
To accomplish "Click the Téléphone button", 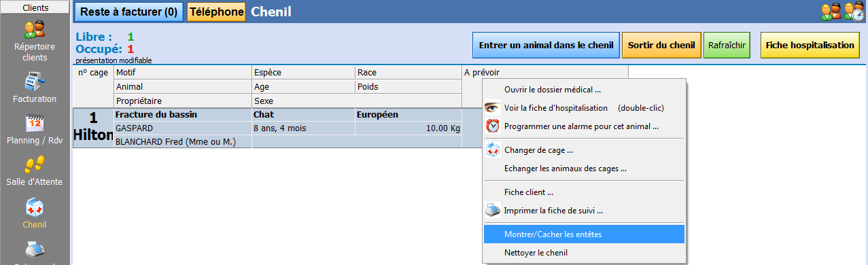I will (216, 12).
